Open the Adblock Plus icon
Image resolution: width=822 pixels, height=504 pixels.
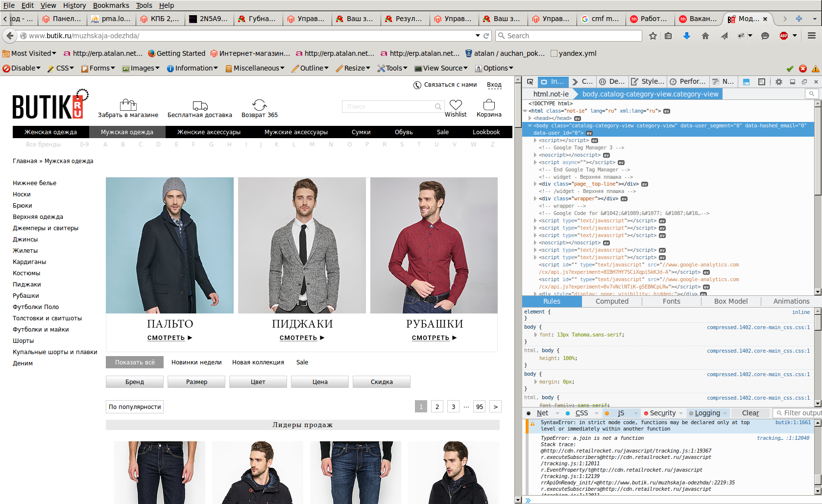(784, 36)
